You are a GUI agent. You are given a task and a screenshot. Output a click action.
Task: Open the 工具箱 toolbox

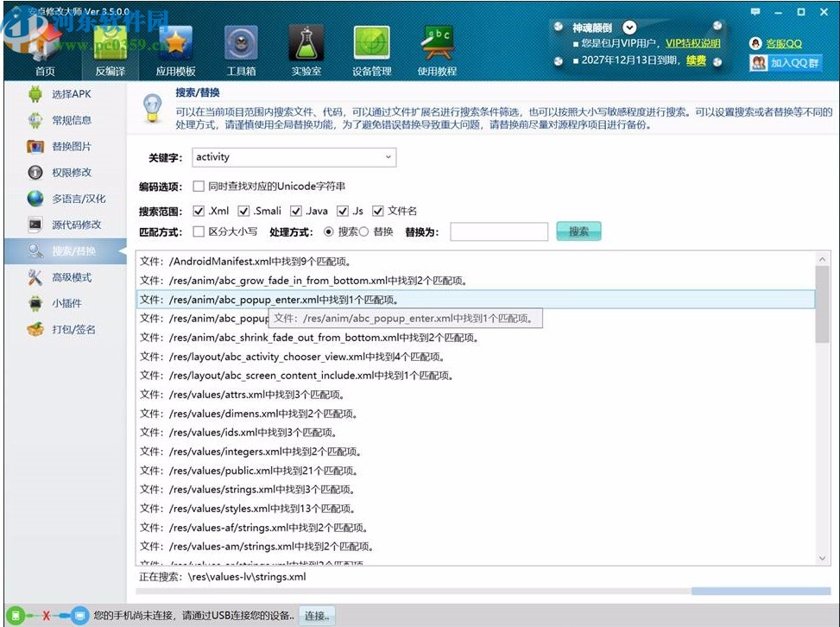click(241, 47)
